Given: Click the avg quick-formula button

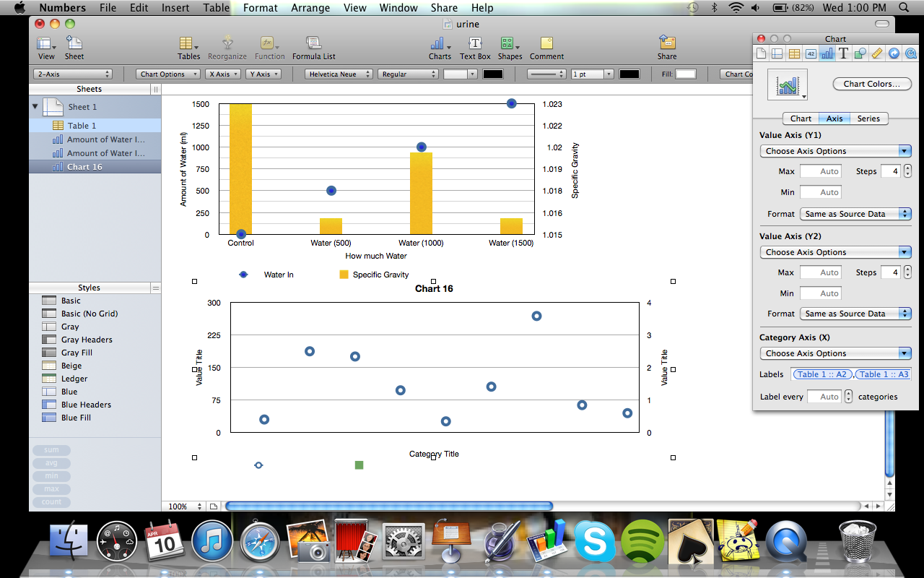Looking at the screenshot, I should click(x=51, y=463).
